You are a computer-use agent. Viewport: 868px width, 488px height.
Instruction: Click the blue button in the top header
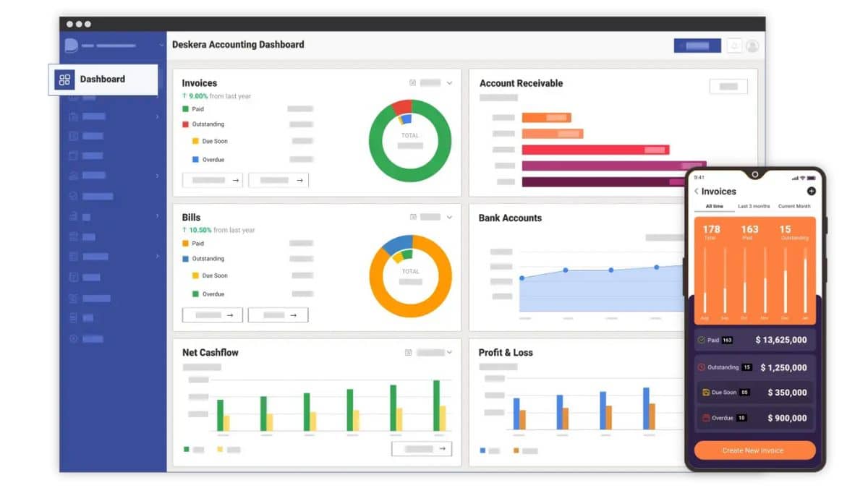pos(697,46)
